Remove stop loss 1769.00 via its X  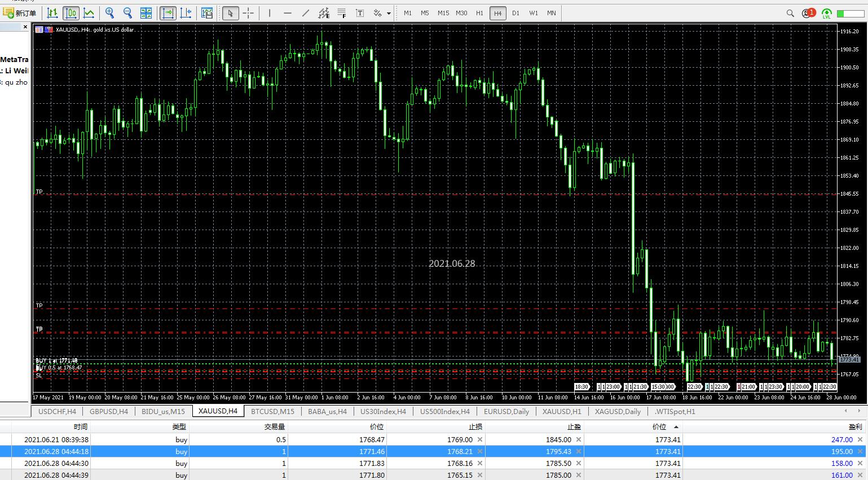[480, 439]
